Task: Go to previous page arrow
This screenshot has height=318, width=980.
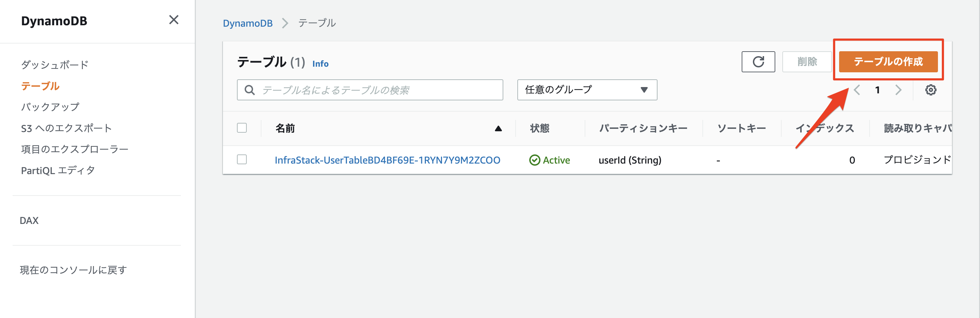Action: [857, 90]
